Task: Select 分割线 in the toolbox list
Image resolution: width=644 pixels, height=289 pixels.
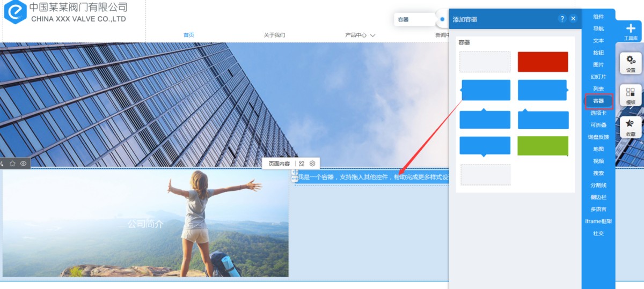Action: pyautogui.click(x=598, y=185)
